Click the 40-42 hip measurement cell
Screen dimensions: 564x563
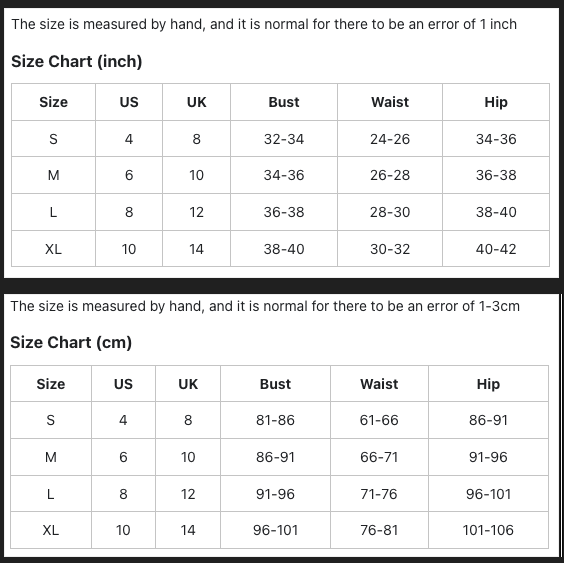pos(496,249)
